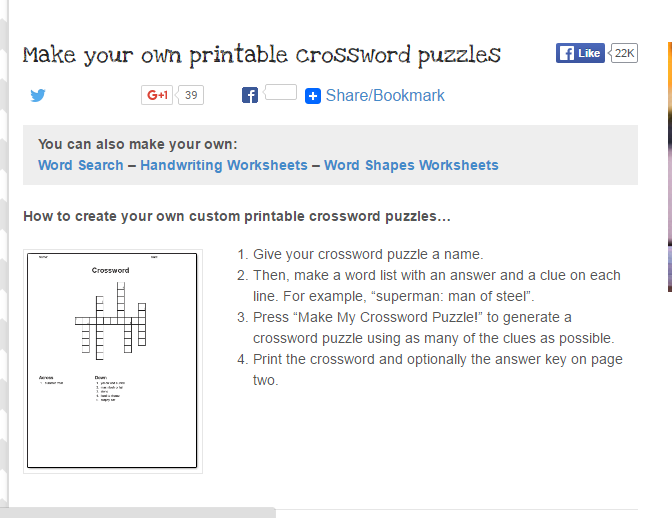Image resolution: width=672 pixels, height=518 pixels.
Task: Hit the Facebook Like button
Action: (x=580, y=53)
